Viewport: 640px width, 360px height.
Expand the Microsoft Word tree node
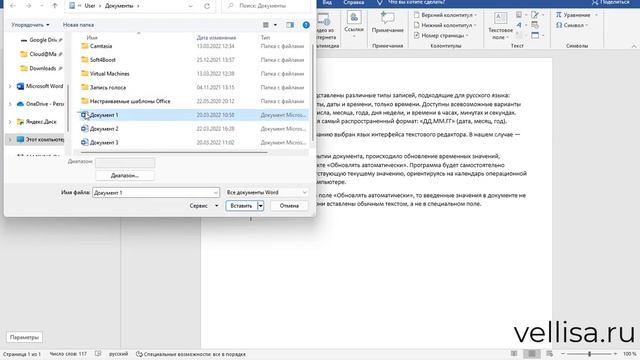pos(10,86)
